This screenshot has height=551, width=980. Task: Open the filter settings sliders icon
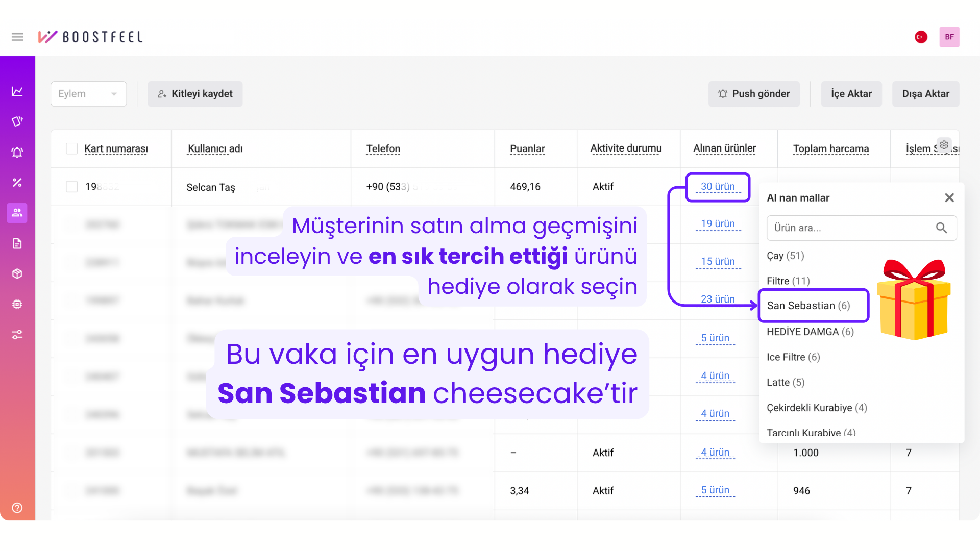click(x=17, y=335)
